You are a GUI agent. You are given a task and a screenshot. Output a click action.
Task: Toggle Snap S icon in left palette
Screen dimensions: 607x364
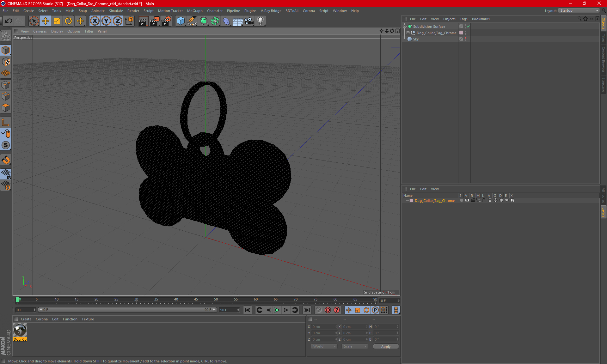coord(6,145)
